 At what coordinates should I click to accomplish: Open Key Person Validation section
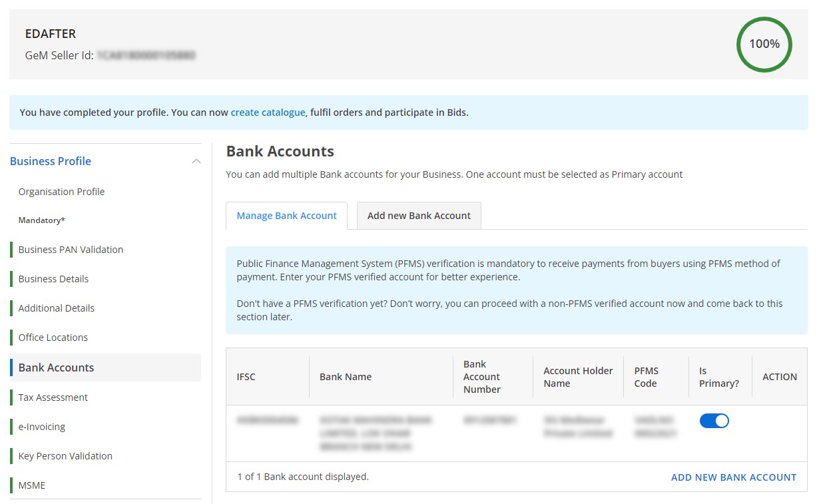[65, 456]
